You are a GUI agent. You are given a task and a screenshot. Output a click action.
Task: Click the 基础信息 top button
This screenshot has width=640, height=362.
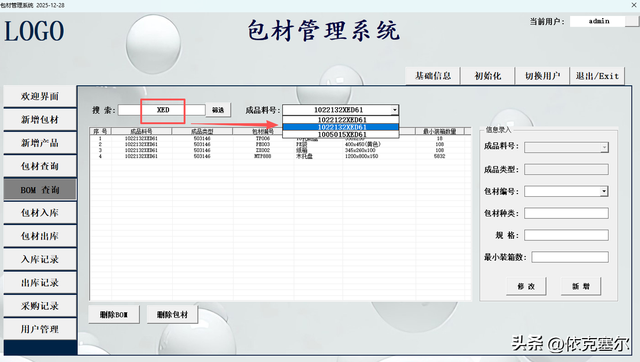coord(433,76)
